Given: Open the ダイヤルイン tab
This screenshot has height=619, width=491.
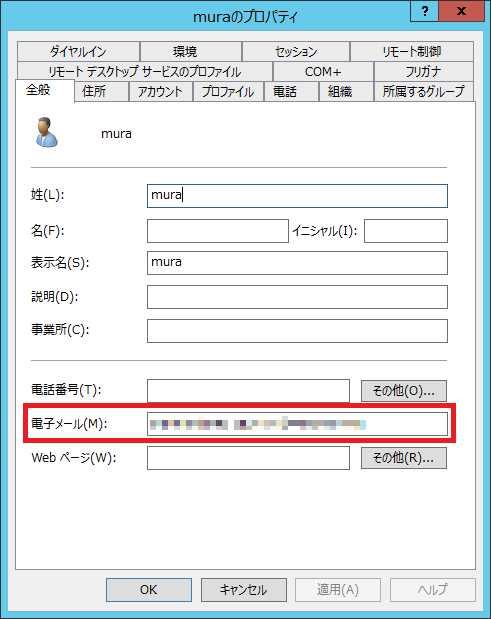Looking at the screenshot, I should 78,51.
